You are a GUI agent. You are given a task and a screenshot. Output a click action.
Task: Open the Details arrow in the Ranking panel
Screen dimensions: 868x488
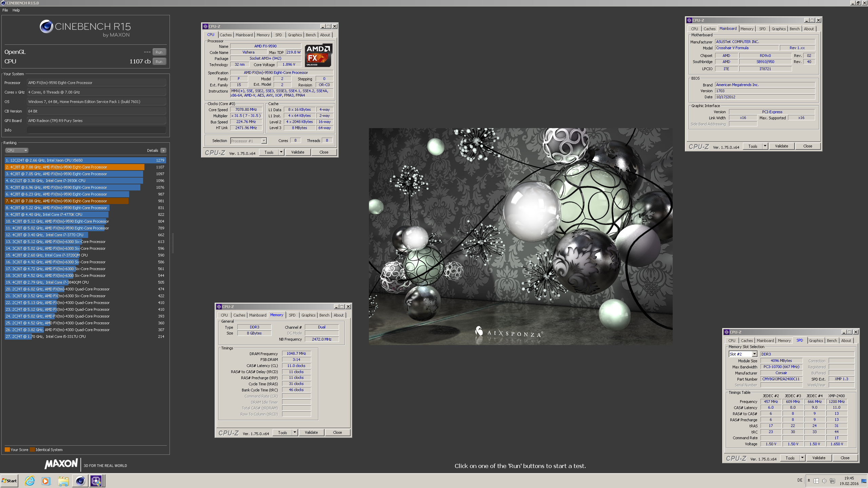coord(163,150)
